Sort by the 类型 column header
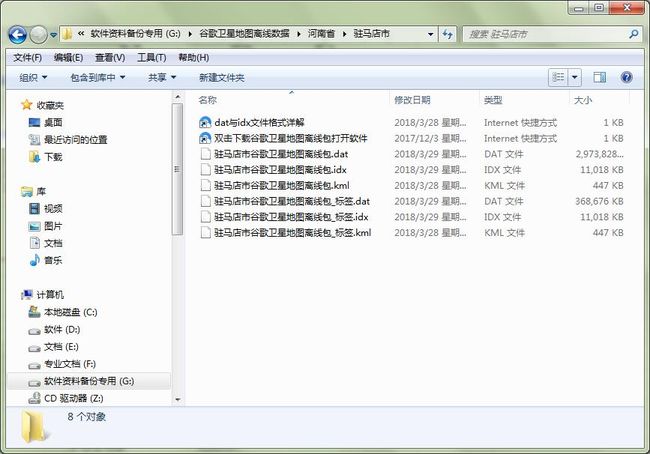The height and width of the screenshot is (454, 650). coord(493,100)
